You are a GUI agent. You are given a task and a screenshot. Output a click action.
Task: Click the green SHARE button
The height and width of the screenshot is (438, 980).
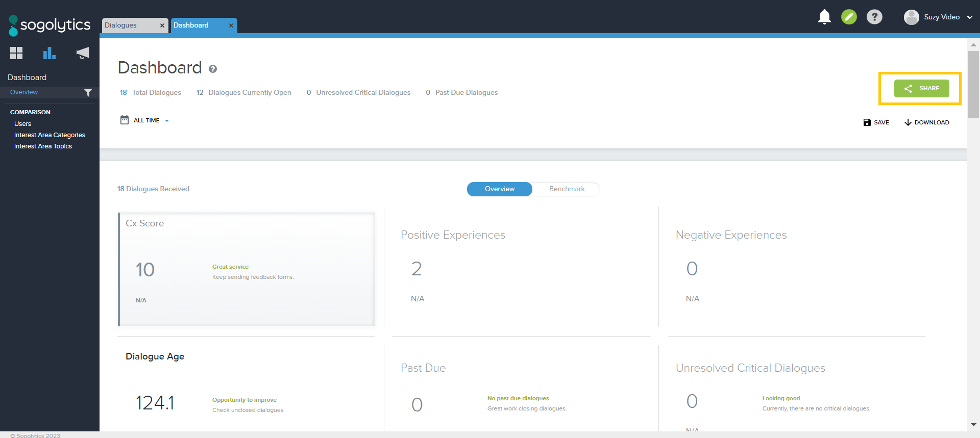pyautogui.click(x=921, y=89)
